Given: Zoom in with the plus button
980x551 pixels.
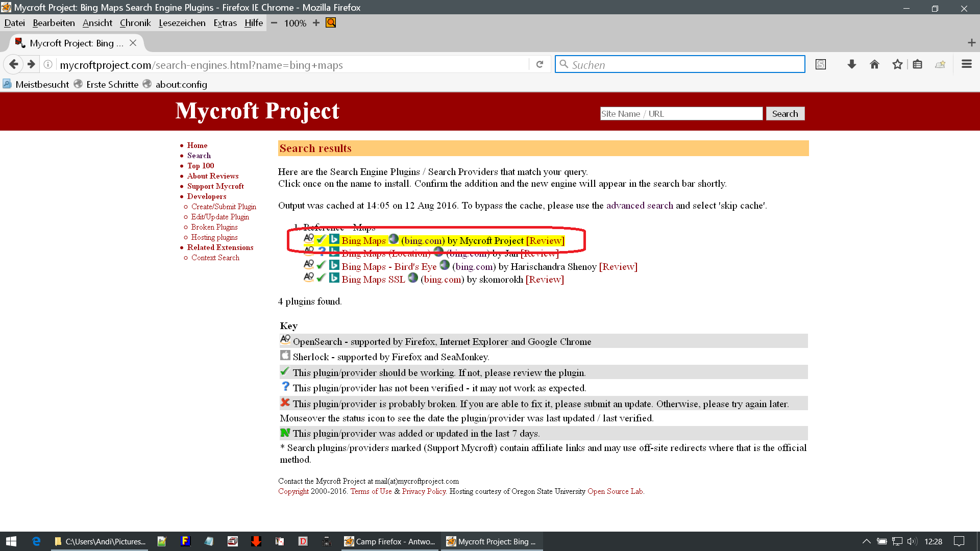Looking at the screenshot, I should [x=316, y=22].
